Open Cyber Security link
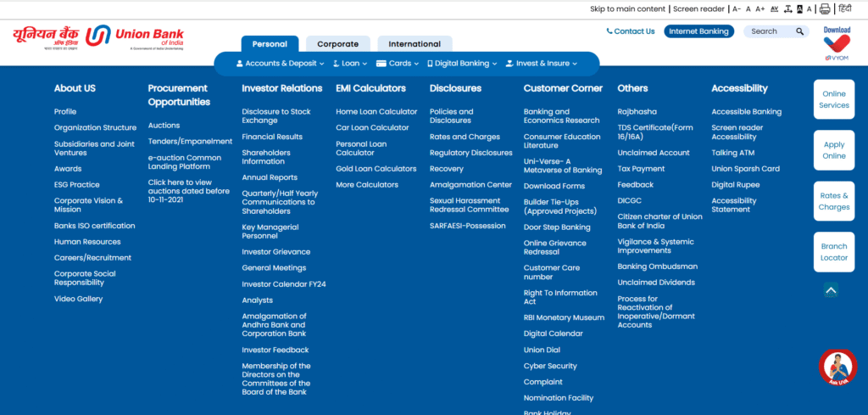This screenshot has height=415, width=868. pos(550,367)
